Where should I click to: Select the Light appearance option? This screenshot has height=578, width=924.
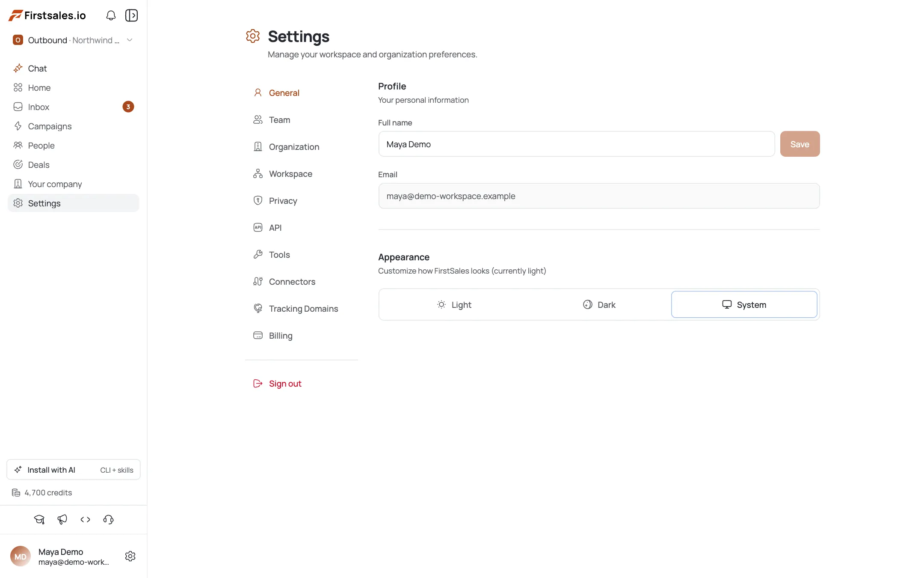pyautogui.click(x=454, y=305)
